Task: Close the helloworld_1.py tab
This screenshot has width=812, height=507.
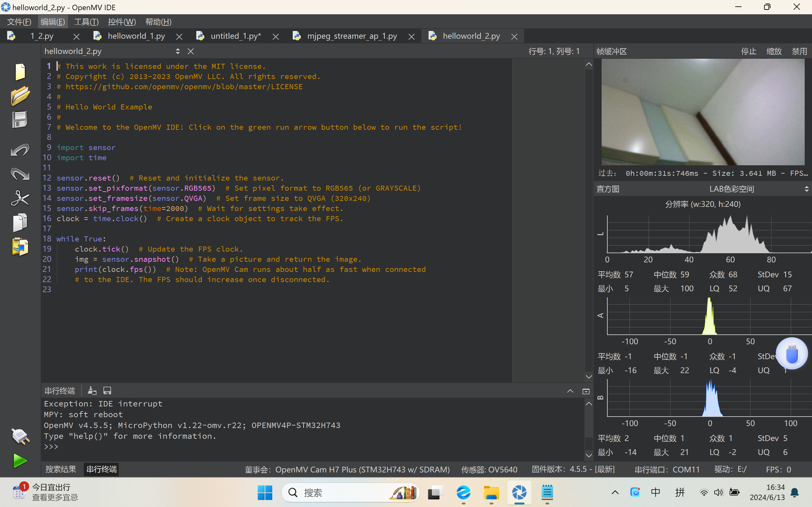Action: (179, 37)
